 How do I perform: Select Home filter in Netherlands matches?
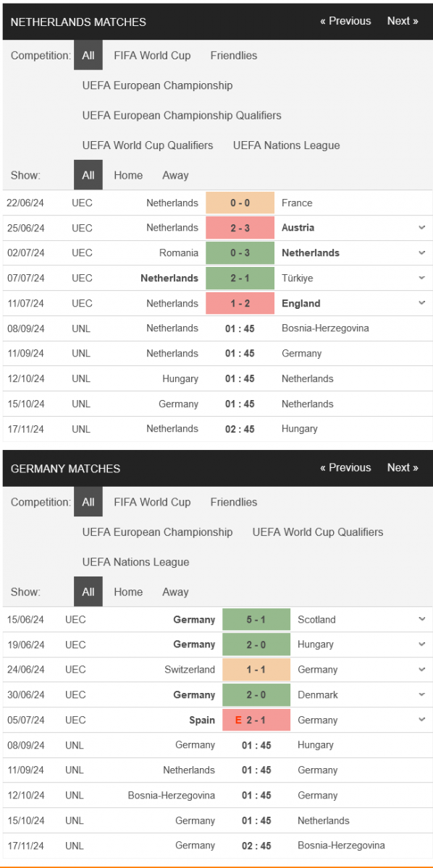tap(128, 175)
